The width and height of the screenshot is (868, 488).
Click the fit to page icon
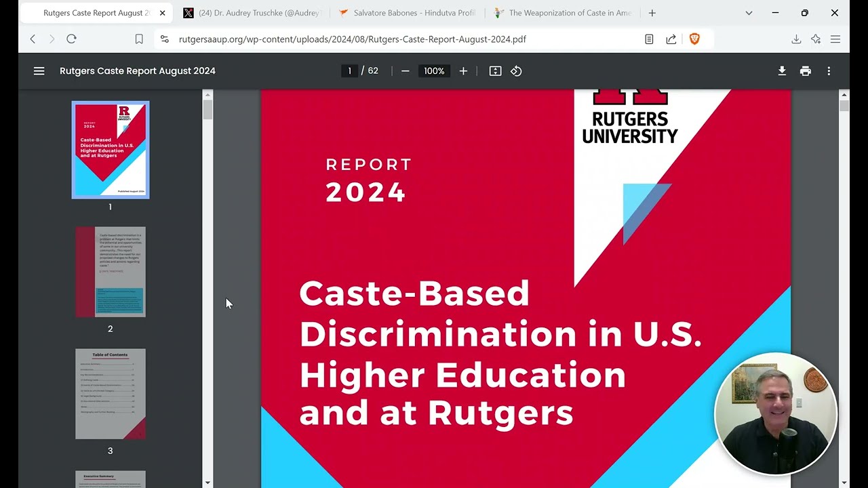pos(495,71)
